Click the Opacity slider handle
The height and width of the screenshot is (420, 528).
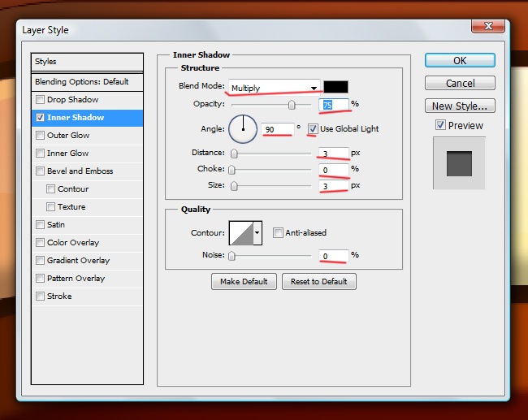[x=291, y=105]
